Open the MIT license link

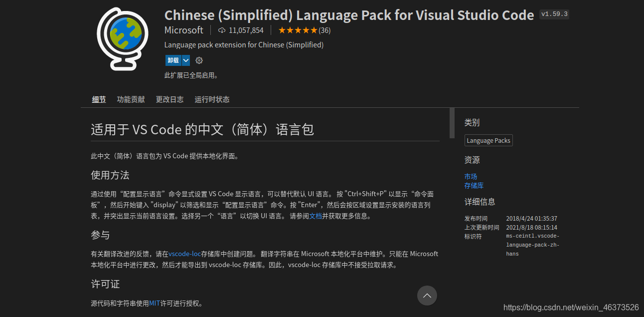[155, 303]
